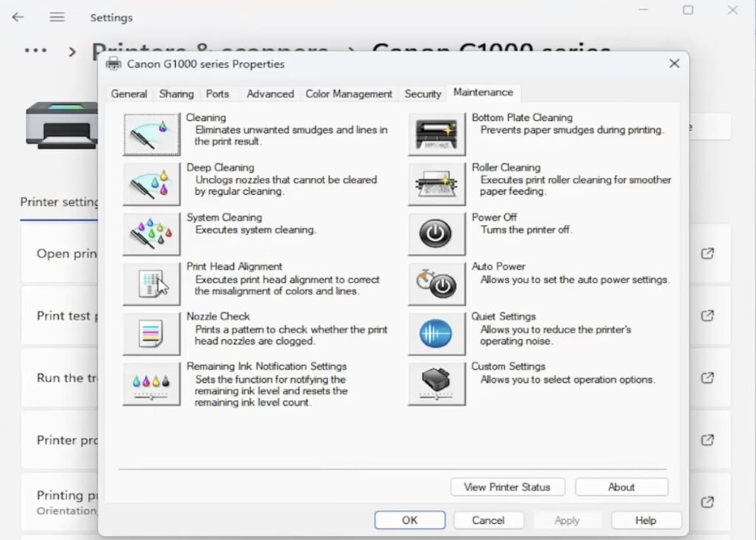Open the Auto Power settings icon

[437, 284]
